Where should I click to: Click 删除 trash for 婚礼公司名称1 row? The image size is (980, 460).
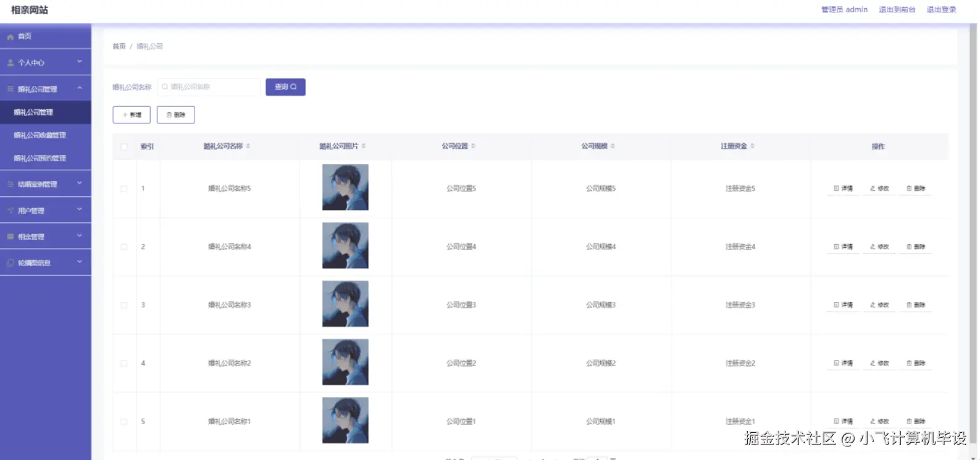point(915,421)
